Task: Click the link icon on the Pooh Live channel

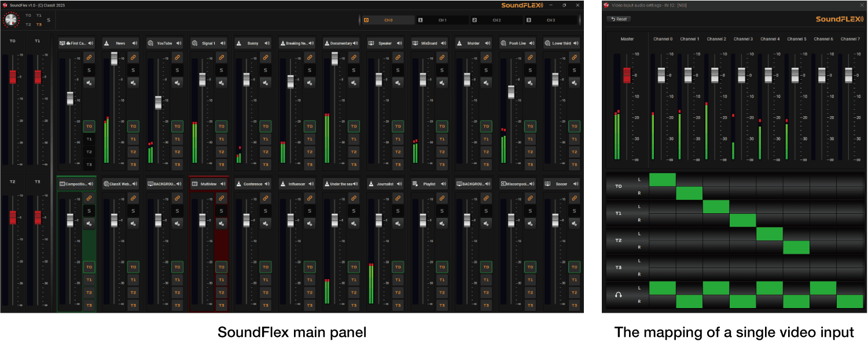Action: point(530,57)
